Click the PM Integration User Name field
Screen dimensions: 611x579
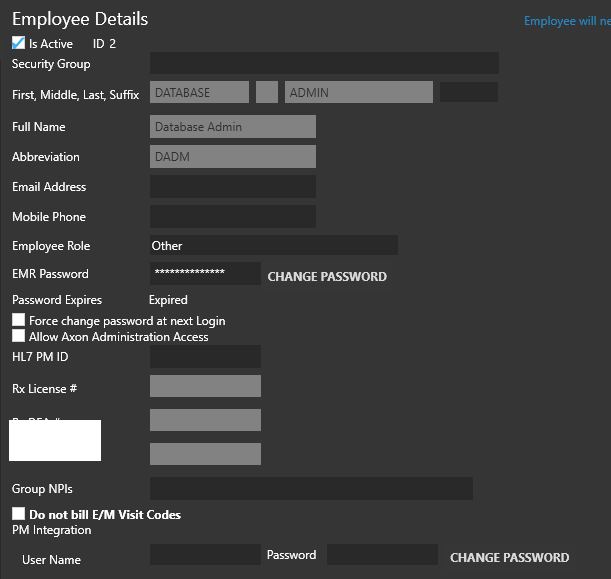click(x=205, y=555)
